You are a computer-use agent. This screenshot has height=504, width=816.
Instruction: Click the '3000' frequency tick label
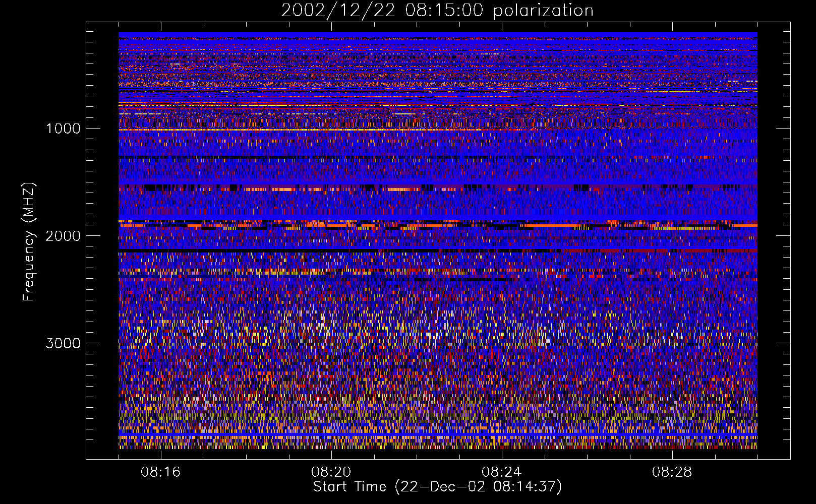(x=63, y=343)
